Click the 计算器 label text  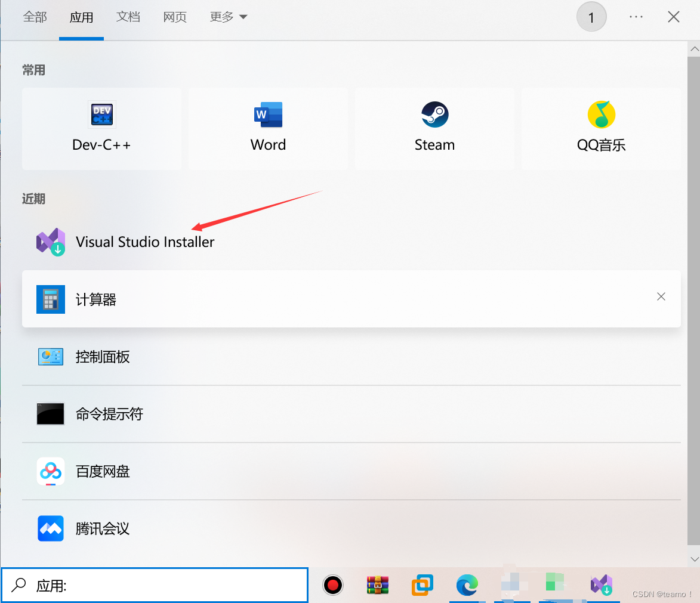[x=96, y=299]
